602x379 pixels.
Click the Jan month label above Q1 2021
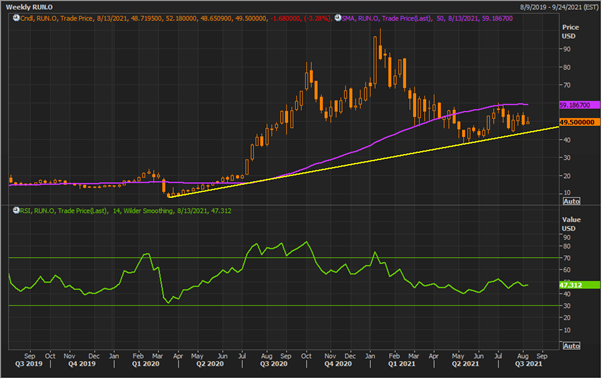370,356
